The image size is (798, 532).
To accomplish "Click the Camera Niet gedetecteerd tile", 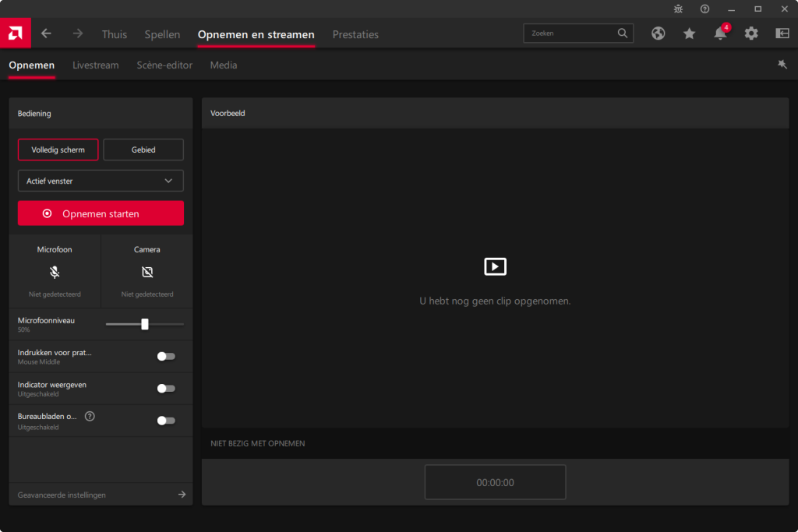I will tap(147, 271).
